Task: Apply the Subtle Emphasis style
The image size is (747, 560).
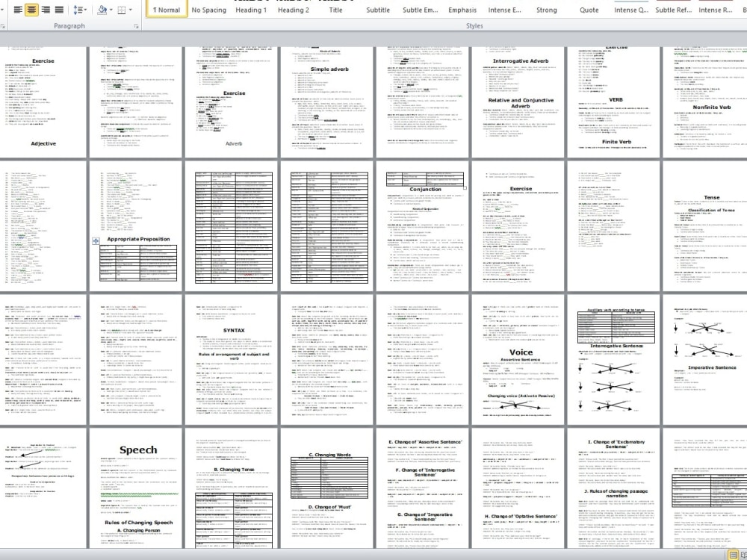Action: pos(420,10)
